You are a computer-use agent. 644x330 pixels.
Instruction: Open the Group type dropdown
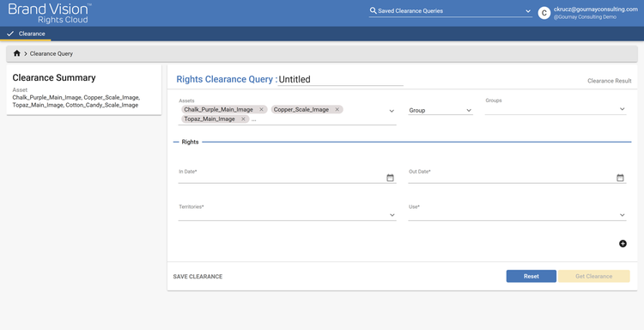click(x=440, y=111)
